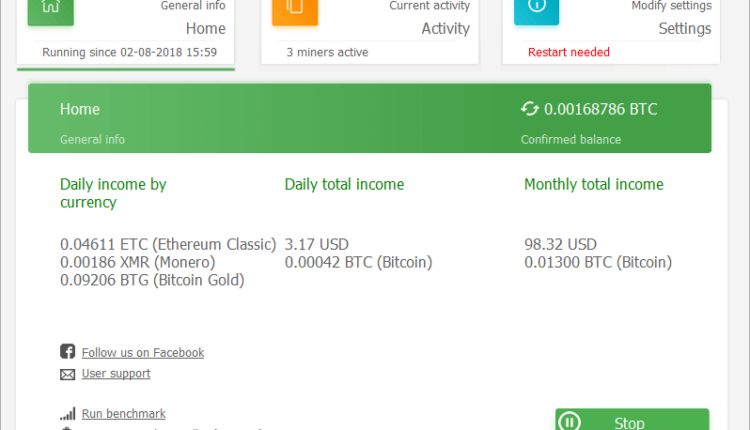Start the Run benchmark link
Screen dimensions: 750x430
124,414
